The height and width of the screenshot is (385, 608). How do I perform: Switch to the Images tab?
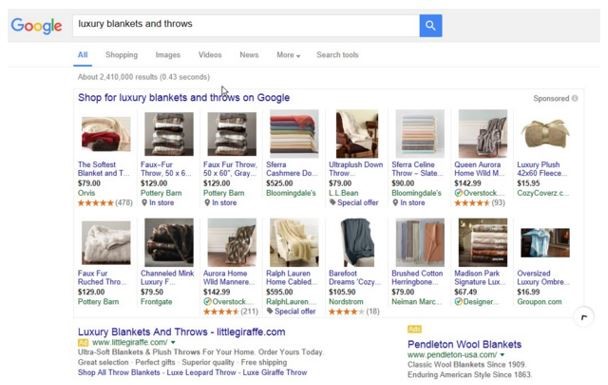pos(168,55)
